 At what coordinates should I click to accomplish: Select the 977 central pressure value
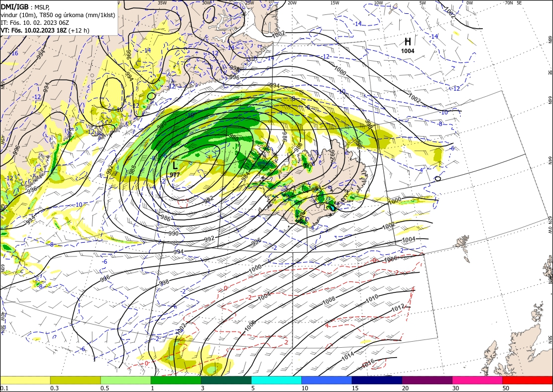tap(175, 175)
